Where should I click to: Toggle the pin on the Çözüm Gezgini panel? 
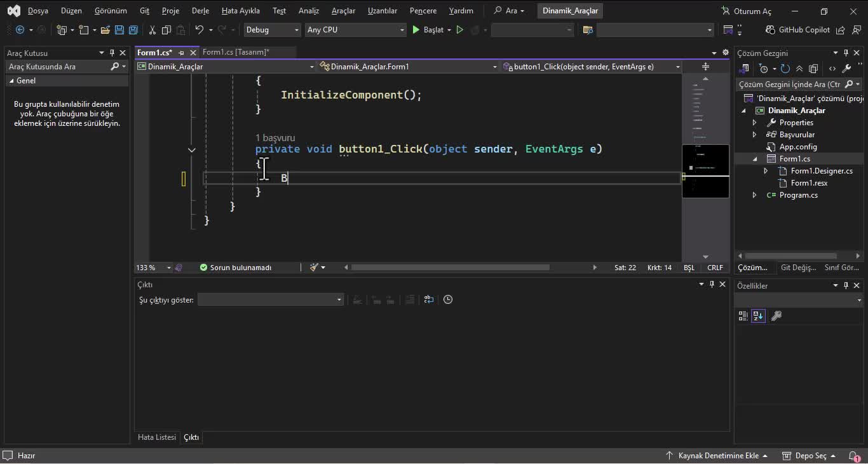[x=846, y=53]
